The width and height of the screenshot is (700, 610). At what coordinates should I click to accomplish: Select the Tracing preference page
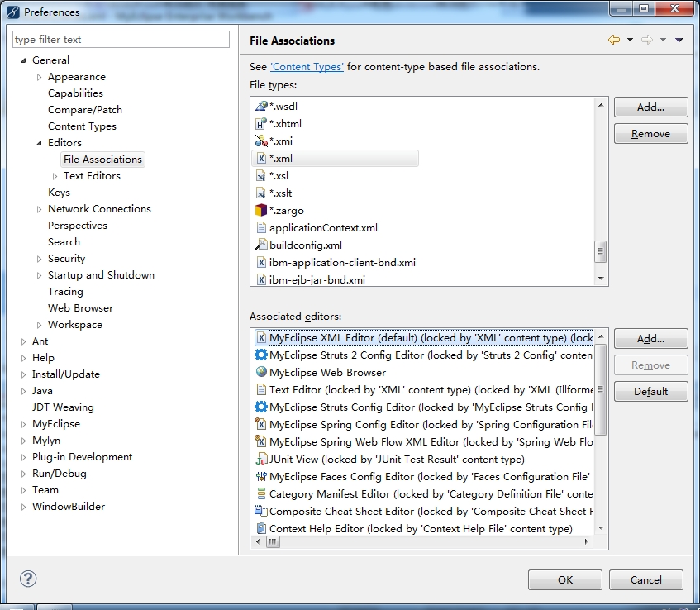pos(65,292)
